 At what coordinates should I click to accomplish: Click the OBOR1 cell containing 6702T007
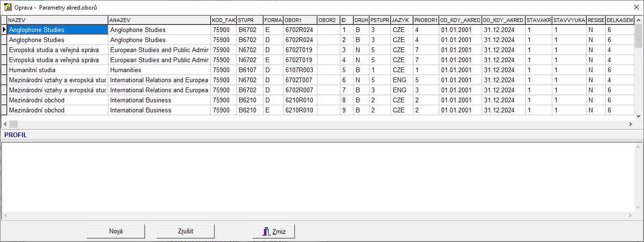[299, 80]
